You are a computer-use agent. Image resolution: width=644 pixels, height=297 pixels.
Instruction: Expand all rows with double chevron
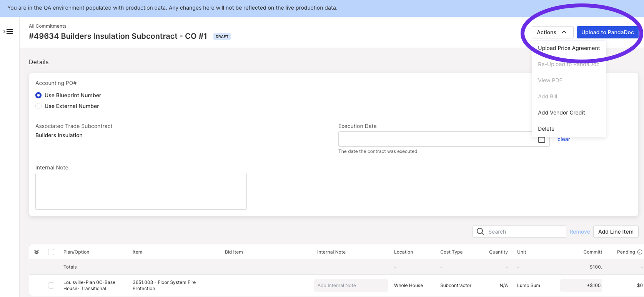[37, 252]
